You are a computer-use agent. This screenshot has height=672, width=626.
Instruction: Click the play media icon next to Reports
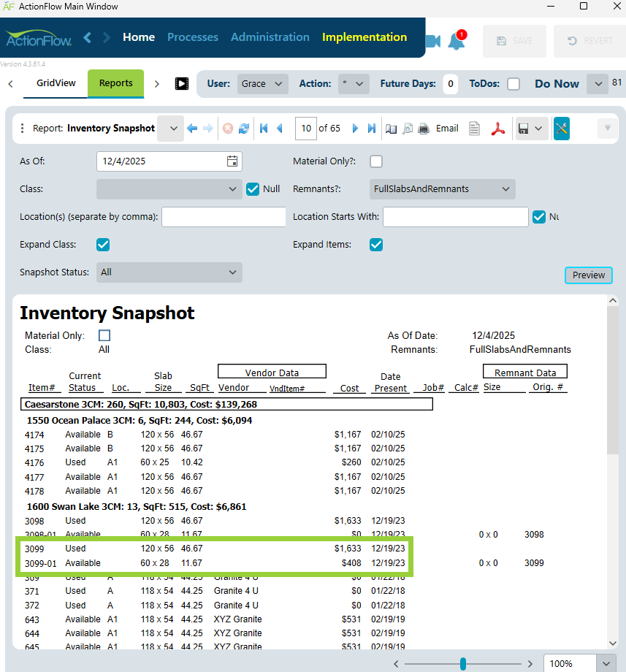182,83
